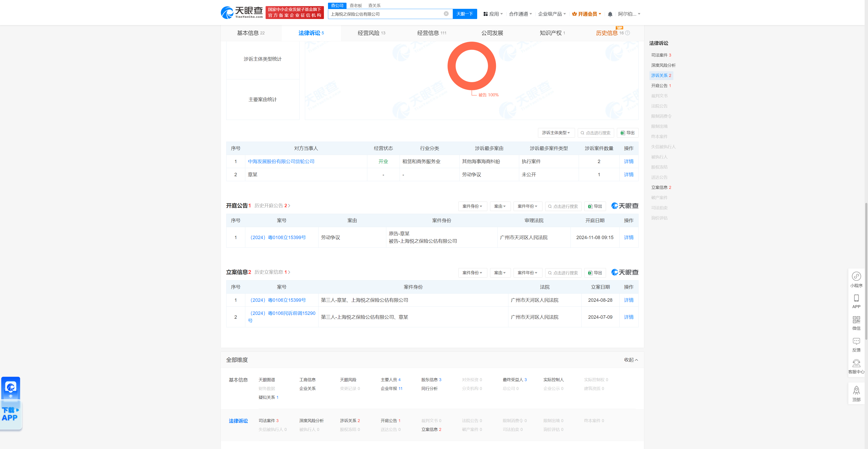Open 中海发展股份有限公司货轮公司 company link
This screenshot has height=449, width=868.
(x=281, y=162)
